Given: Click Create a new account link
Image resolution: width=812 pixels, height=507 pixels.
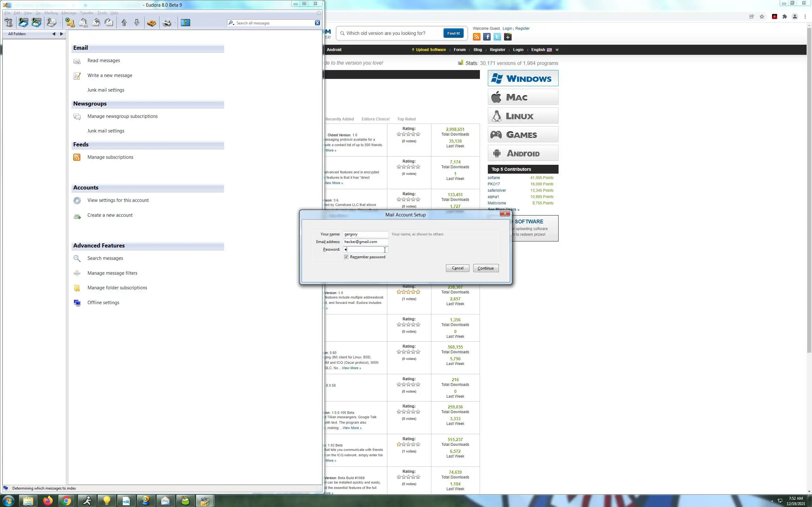Looking at the screenshot, I should tap(110, 215).
